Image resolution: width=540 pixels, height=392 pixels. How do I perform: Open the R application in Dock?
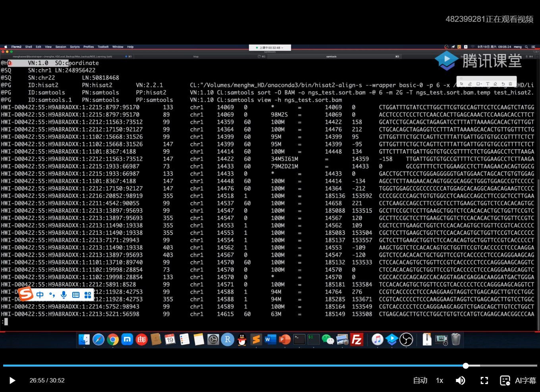[228, 340]
